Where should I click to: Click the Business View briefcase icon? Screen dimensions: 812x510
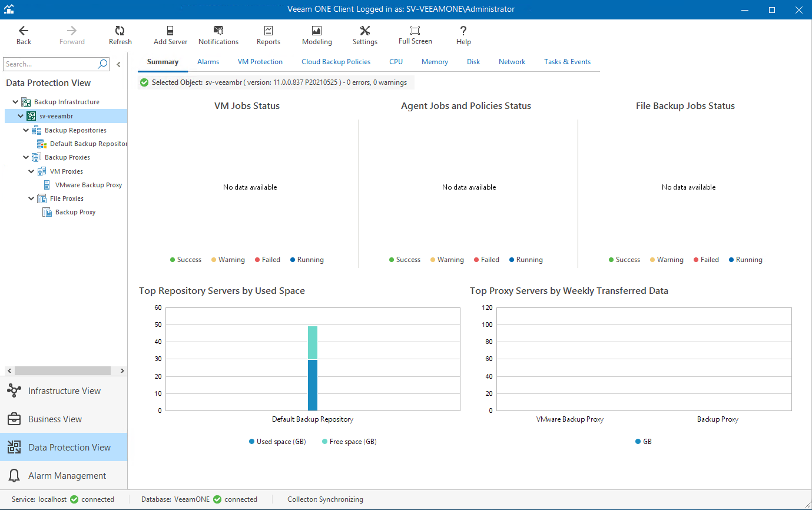[14, 419]
